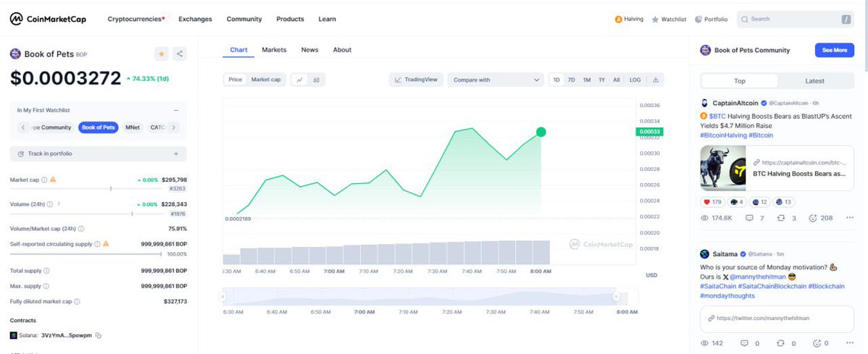This screenshot has width=868, height=354.
Task: Click the share icon beside BOP
Action: pos(179,54)
